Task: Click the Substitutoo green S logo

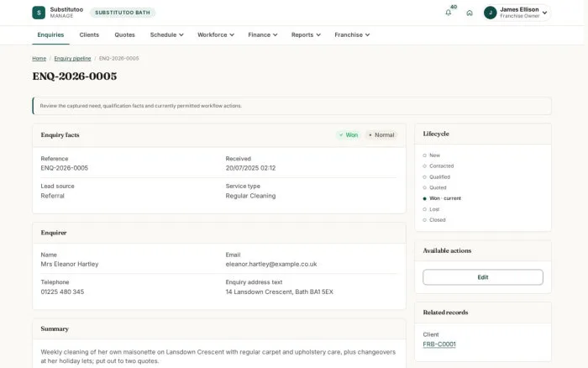Action: [39, 13]
